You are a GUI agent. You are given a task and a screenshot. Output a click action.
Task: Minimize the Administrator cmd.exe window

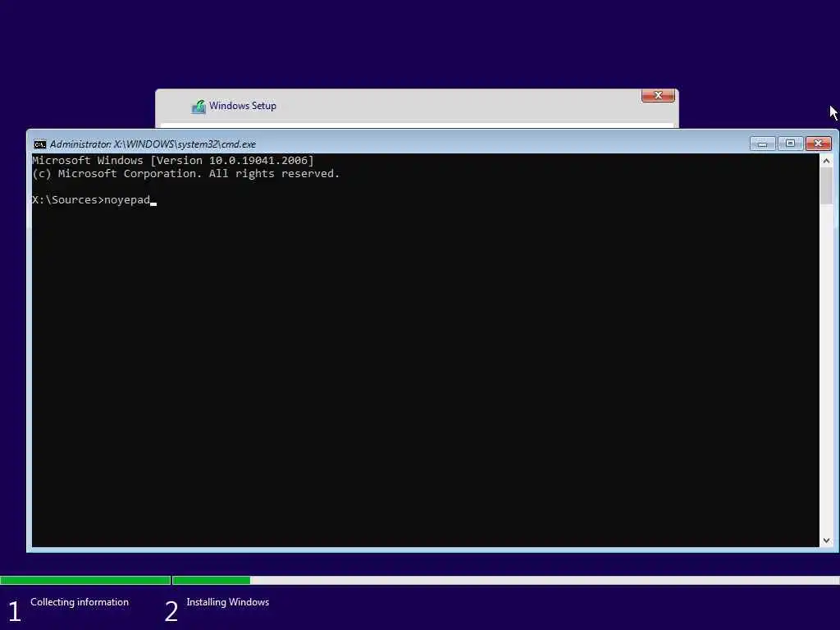tap(762, 144)
